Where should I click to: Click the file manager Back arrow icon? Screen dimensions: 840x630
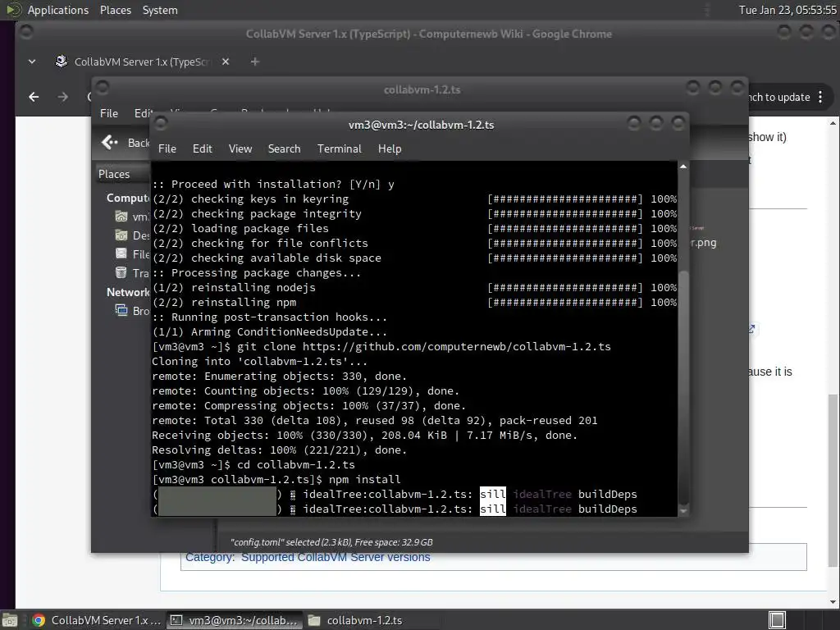click(x=110, y=143)
